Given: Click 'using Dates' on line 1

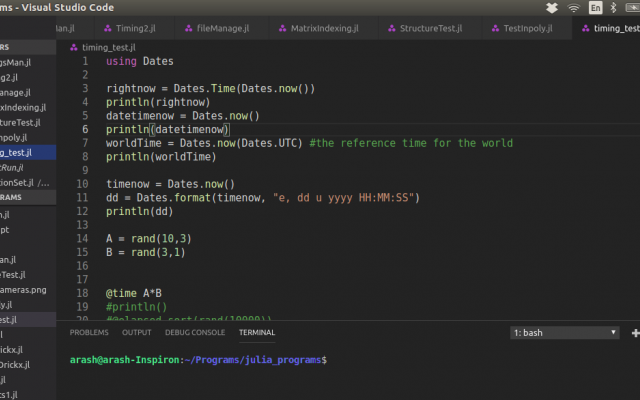Looking at the screenshot, I should 140,61.
